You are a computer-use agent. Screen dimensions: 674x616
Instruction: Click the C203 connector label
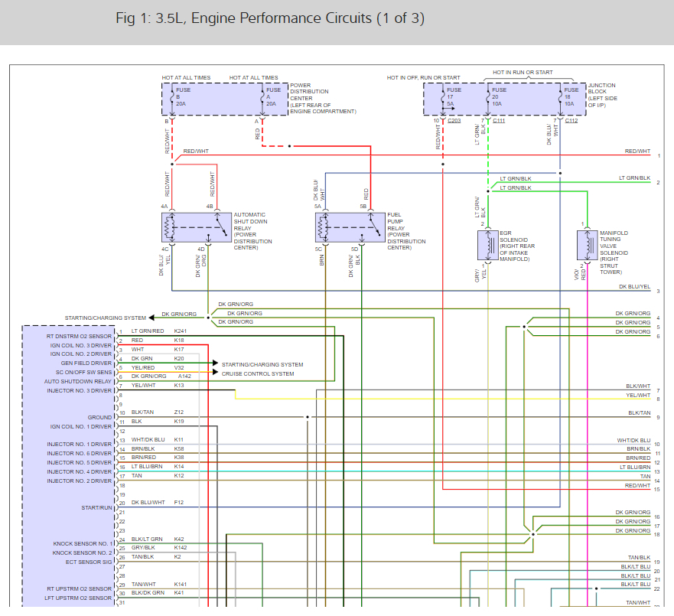click(454, 121)
